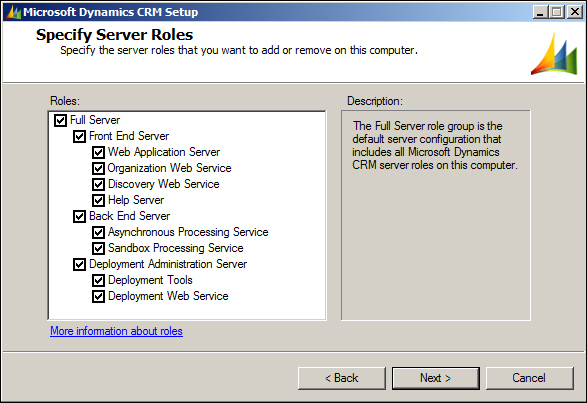The image size is (587, 403).
Task: Uncheck Web Application Server role
Action: [x=98, y=152]
